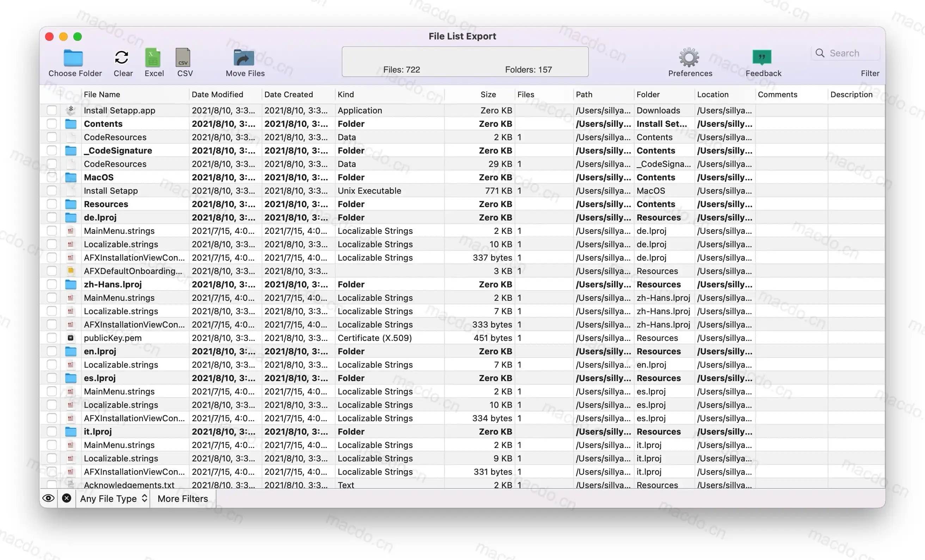
Task: Export list with the Excel icon
Action: coord(153,58)
